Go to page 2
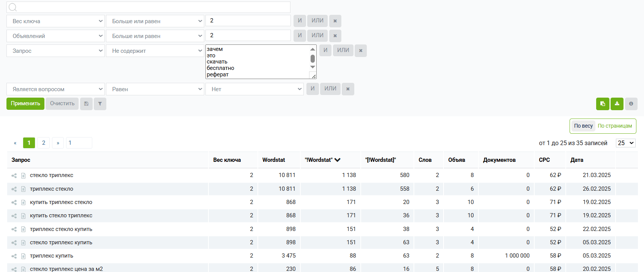 tap(44, 143)
